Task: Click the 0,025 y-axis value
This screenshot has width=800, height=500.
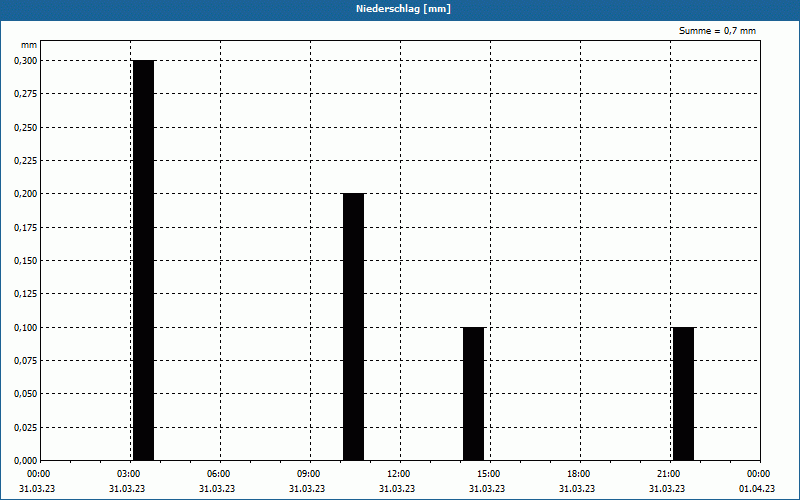Action: pyautogui.click(x=26, y=428)
